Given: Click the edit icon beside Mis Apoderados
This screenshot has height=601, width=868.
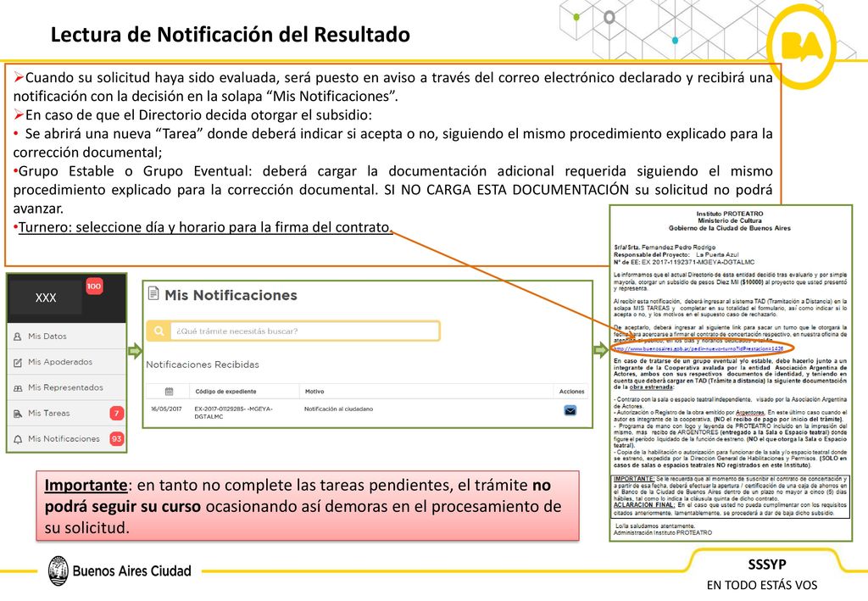Looking at the screenshot, I should coord(18,363).
